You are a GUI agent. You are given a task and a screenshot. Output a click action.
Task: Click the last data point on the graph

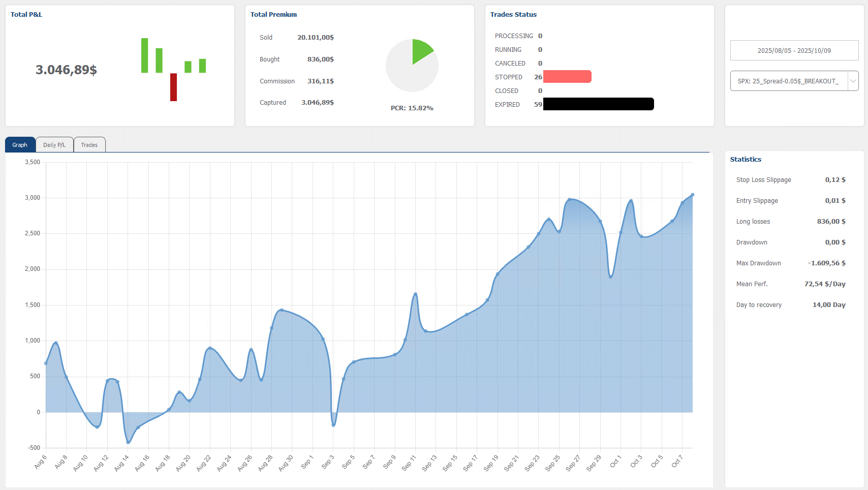[x=692, y=195]
